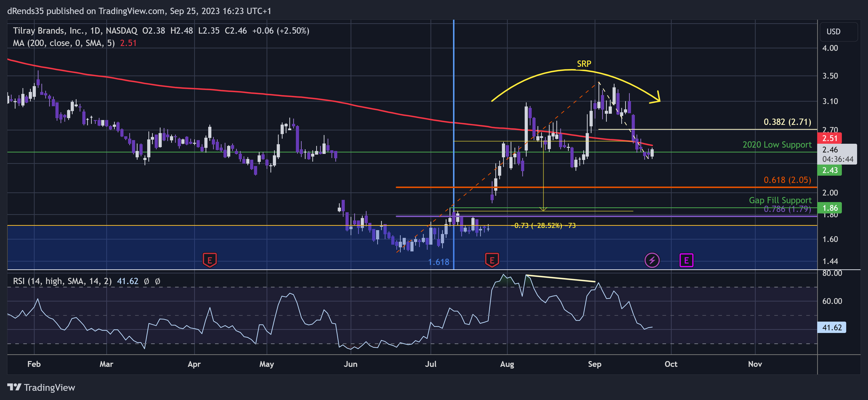The width and height of the screenshot is (868, 400).
Task: Click the Jun label on time axis
Action: [x=351, y=364]
